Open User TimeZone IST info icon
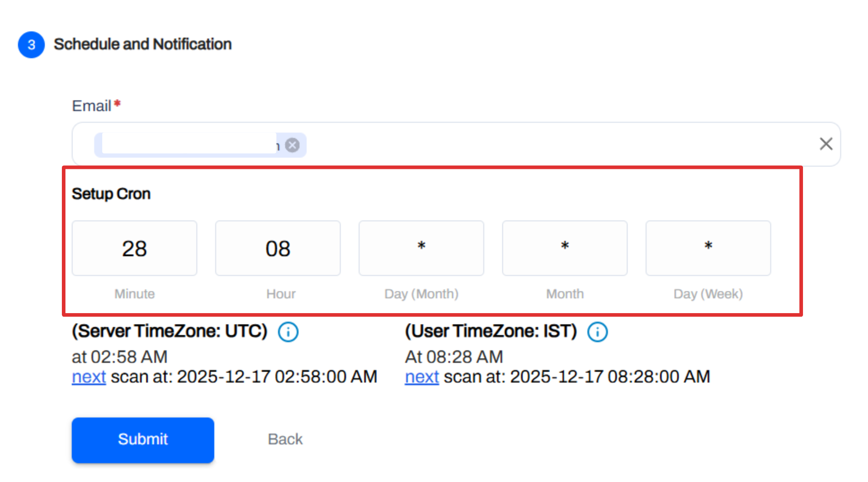 (x=597, y=332)
